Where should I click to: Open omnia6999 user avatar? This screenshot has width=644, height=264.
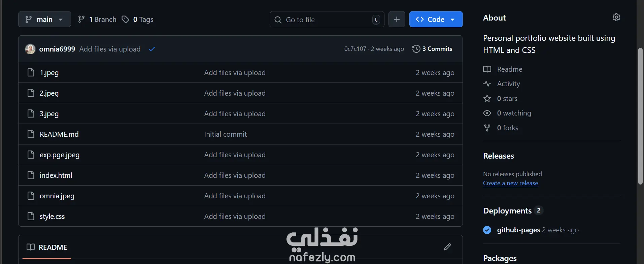30,49
